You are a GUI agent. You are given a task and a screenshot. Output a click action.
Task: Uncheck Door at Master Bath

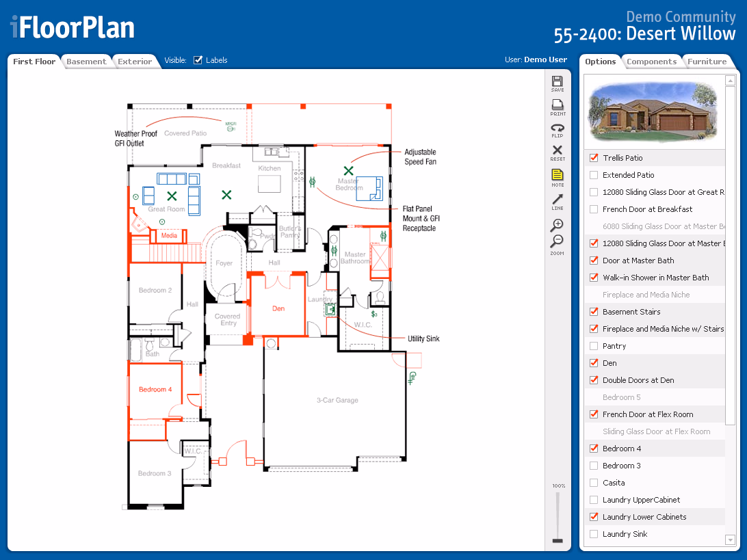[594, 260]
